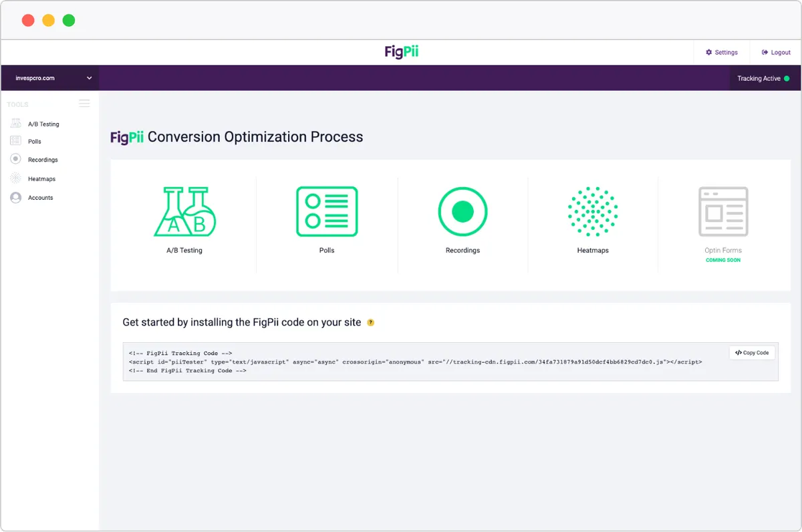Open the large Recordings circle icon

coord(462,212)
